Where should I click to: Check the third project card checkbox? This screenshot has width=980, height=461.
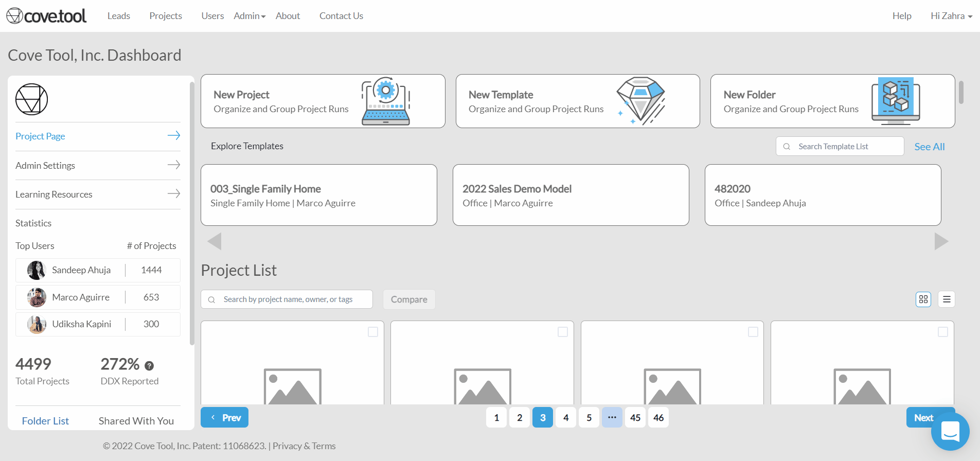click(x=753, y=332)
